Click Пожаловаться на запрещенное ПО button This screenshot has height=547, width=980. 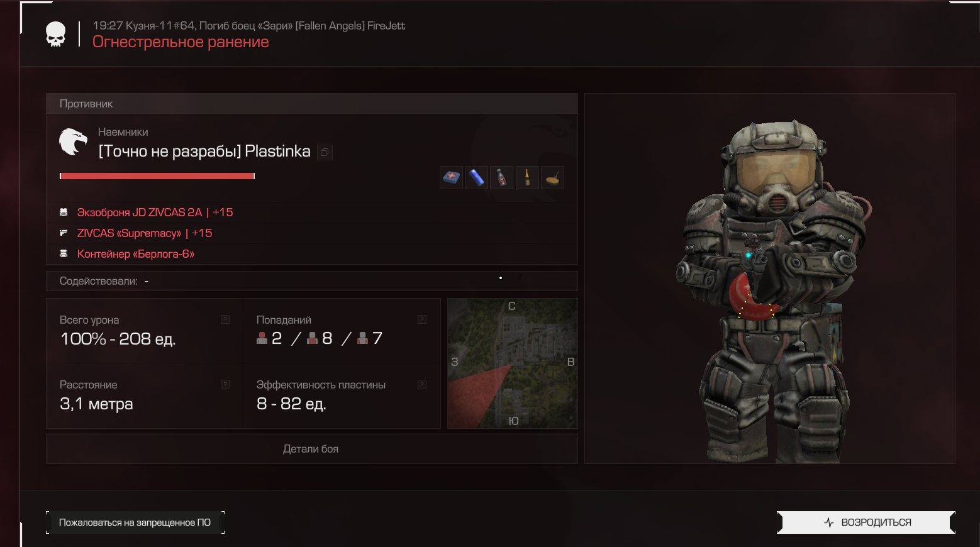[x=135, y=522]
